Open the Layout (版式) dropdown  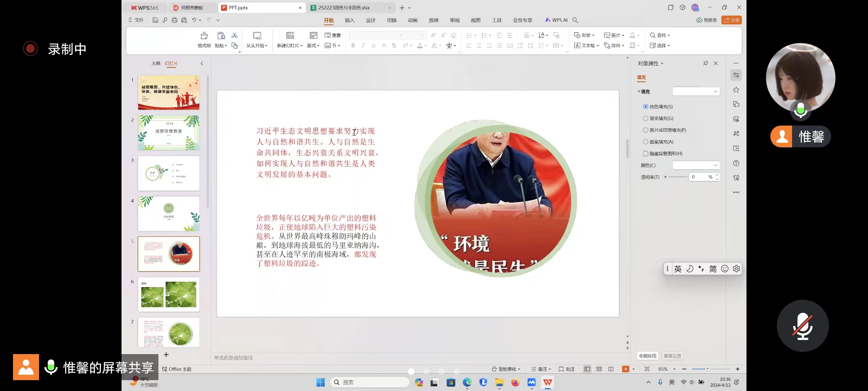(313, 46)
